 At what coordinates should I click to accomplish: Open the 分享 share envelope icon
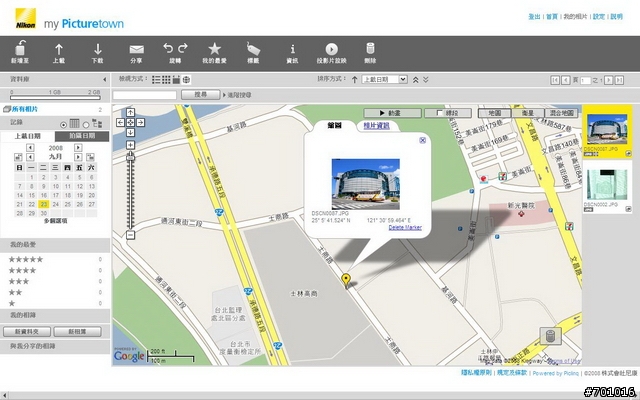(x=136, y=49)
